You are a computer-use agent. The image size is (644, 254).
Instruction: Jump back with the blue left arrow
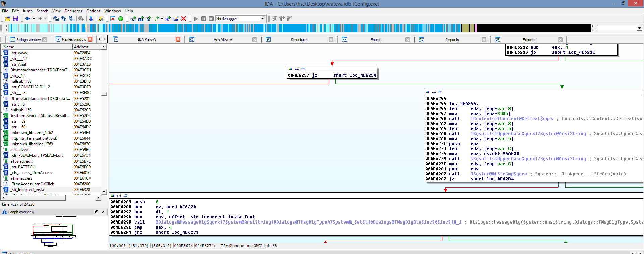28,19
